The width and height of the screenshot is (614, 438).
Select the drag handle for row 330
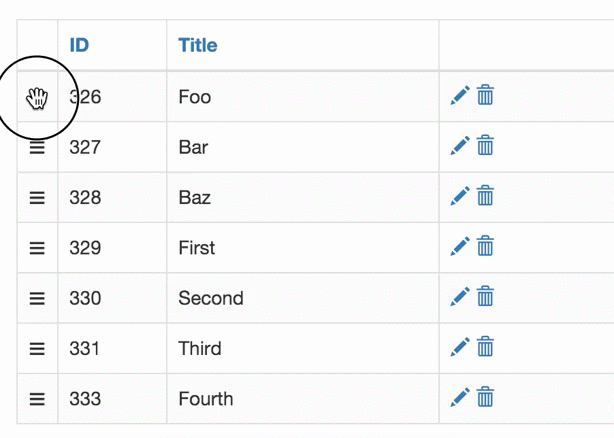pos(37,298)
